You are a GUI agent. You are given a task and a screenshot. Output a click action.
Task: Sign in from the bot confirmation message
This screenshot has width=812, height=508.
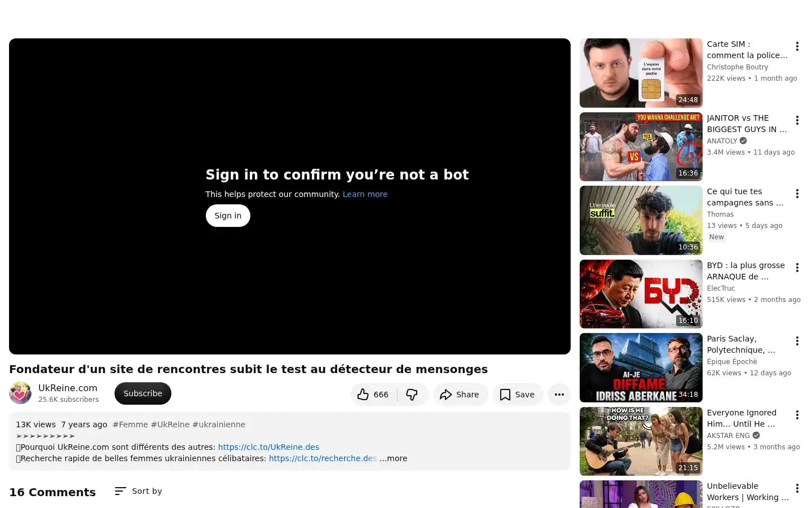click(x=228, y=216)
